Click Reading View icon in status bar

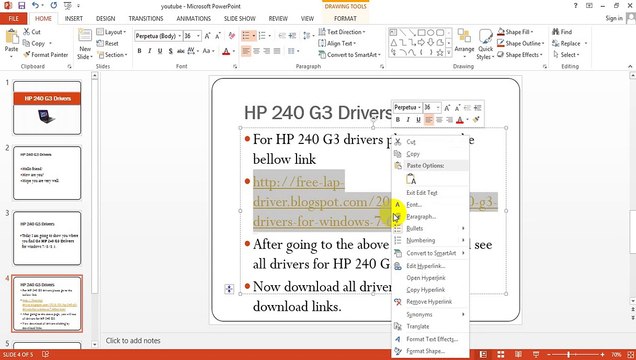(x=518, y=355)
